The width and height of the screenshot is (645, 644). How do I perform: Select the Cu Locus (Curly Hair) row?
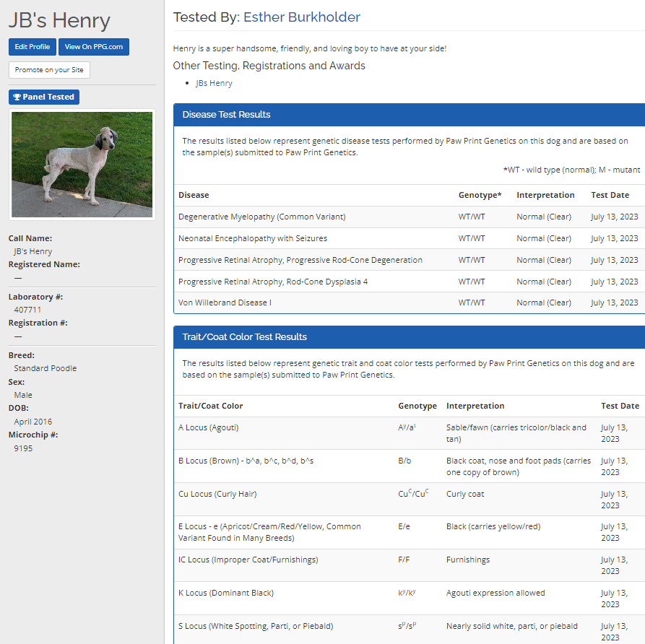click(217, 494)
